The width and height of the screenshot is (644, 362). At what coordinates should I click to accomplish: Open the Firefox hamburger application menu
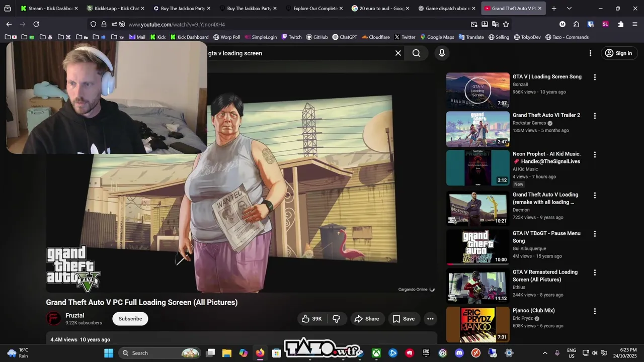coord(635,24)
